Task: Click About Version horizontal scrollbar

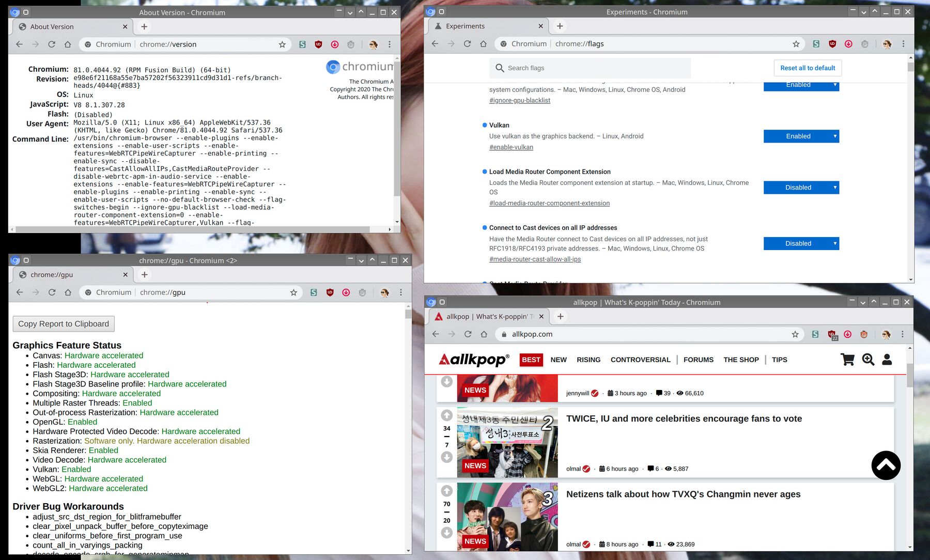Action: (192, 229)
